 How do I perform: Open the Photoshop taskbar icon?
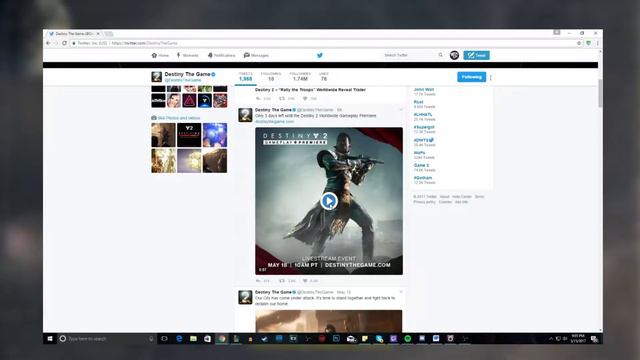336,338
